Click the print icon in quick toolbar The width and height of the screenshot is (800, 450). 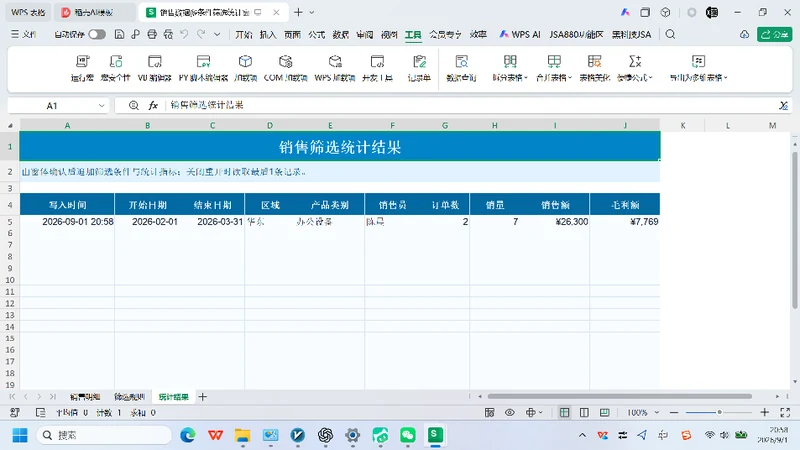pos(152,34)
